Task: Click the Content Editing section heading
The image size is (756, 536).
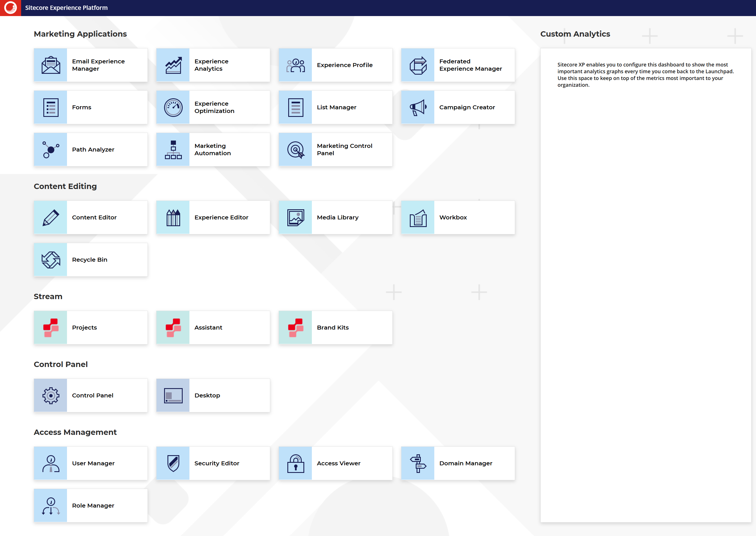Action: click(65, 186)
